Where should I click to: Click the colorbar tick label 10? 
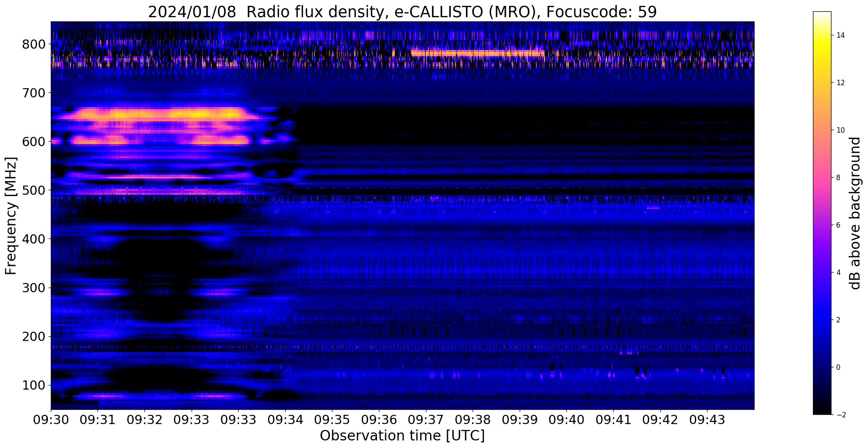pos(841,130)
